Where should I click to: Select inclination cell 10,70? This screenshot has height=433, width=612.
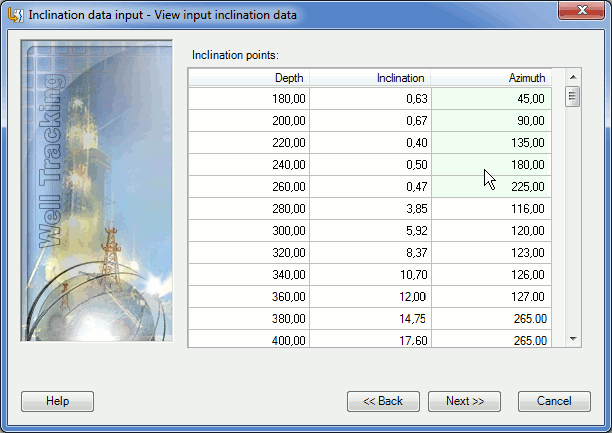(x=370, y=275)
